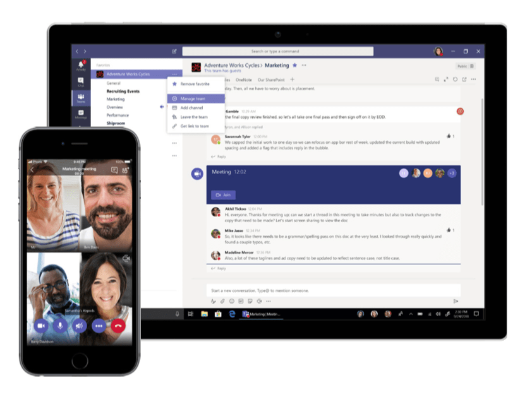The width and height of the screenshot is (532, 397).
Task: Click the new conversation input field
Action: 334,290
